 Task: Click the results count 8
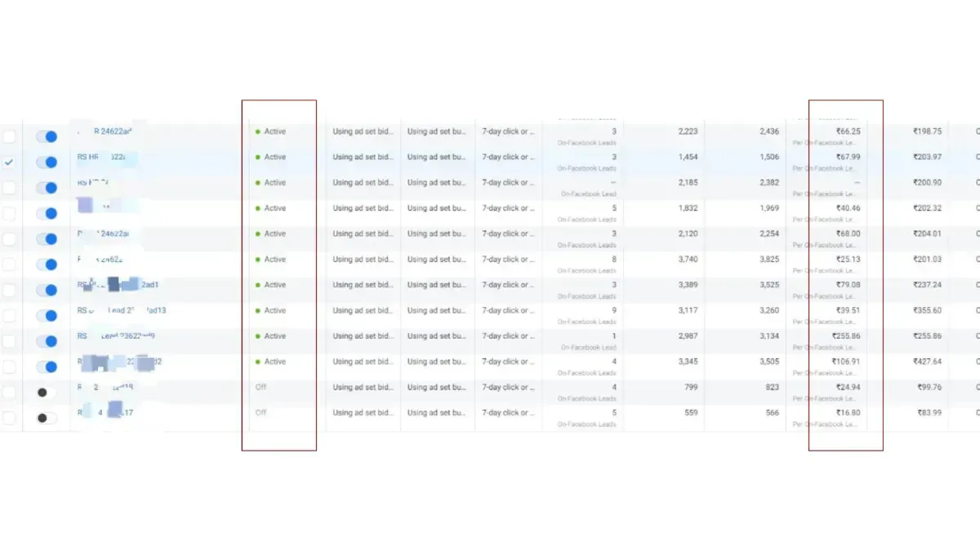click(x=614, y=259)
